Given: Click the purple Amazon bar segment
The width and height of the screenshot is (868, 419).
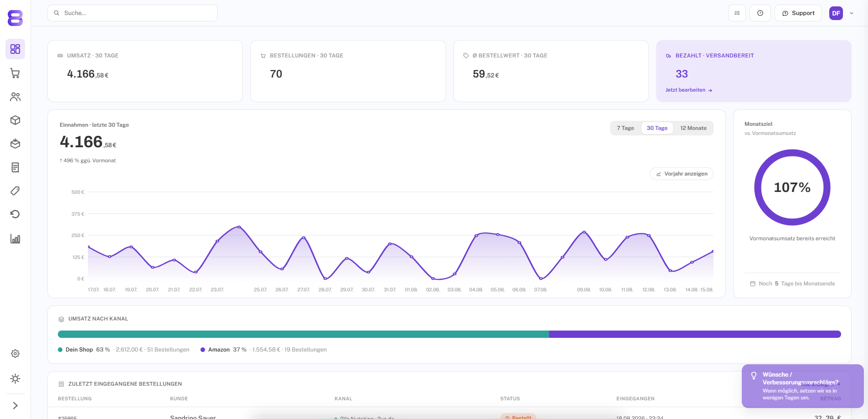Looking at the screenshot, I should tap(695, 334).
